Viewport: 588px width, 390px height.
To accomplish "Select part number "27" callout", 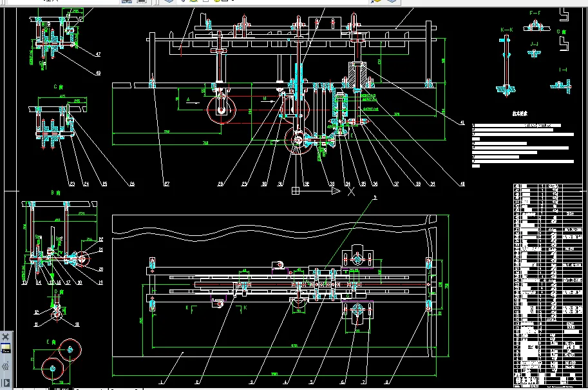I will tap(167, 184).
